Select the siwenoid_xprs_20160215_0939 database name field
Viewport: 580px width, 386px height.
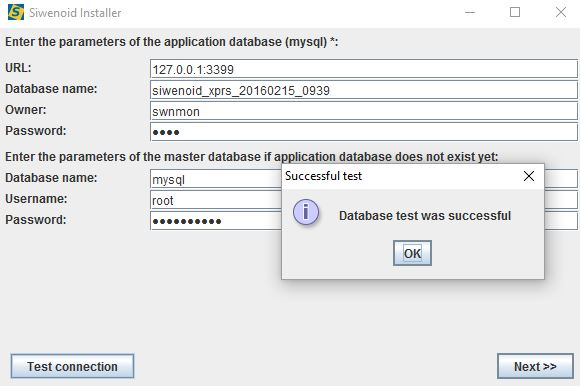(364, 90)
